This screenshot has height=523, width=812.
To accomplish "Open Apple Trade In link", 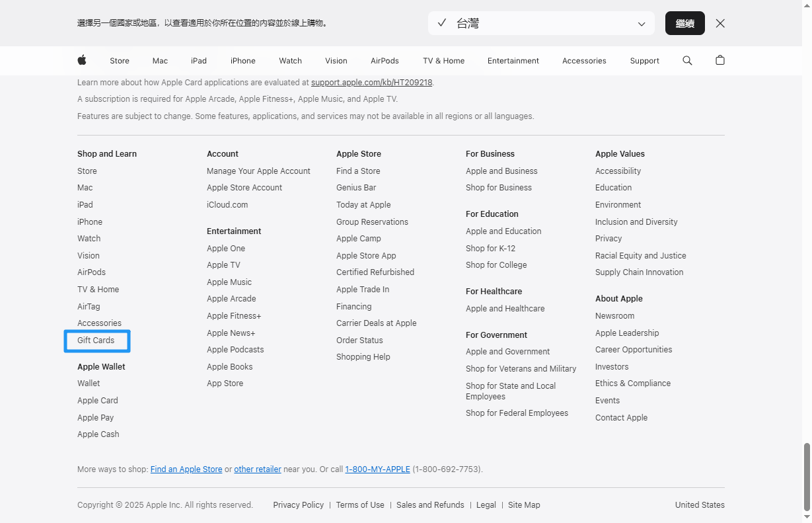I will [362, 290].
